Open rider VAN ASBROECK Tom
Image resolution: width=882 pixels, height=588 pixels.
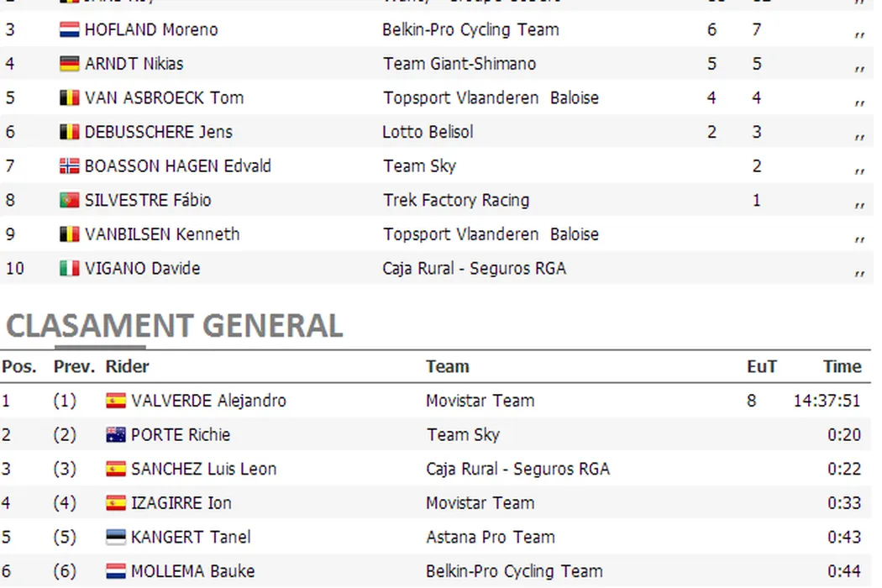coord(164,98)
